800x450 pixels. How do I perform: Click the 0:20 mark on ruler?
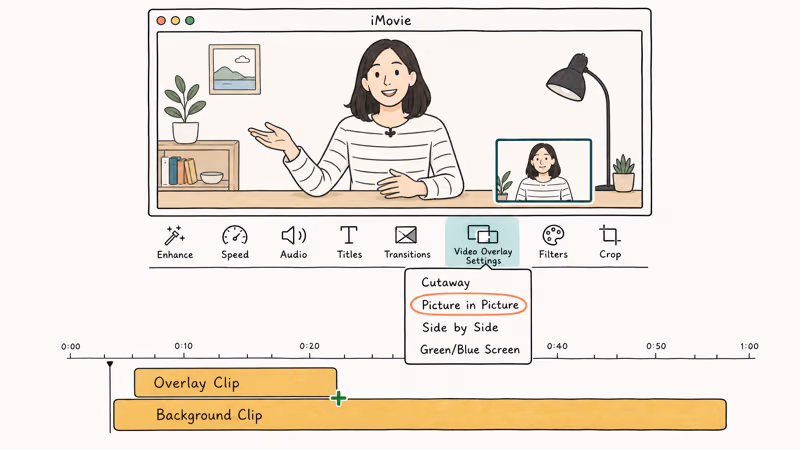click(309, 346)
